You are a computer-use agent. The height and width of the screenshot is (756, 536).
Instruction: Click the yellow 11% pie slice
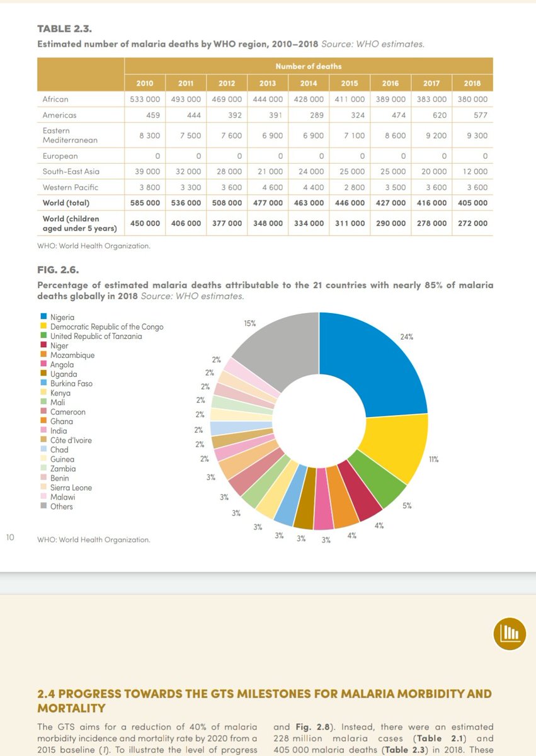pyautogui.click(x=397, y=447)
